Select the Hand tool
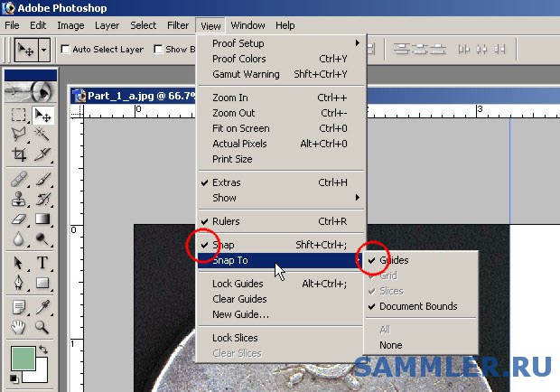The image size is (560, 392). coord(18,327)
